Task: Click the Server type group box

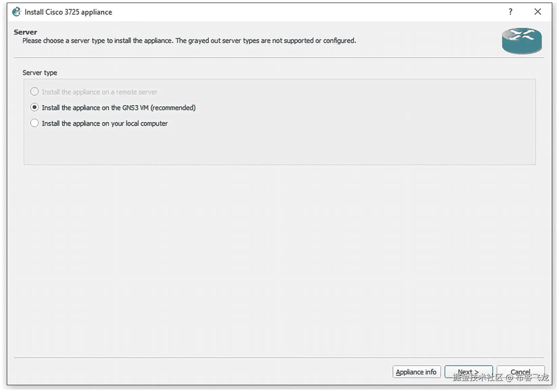Action: point(279,145)
